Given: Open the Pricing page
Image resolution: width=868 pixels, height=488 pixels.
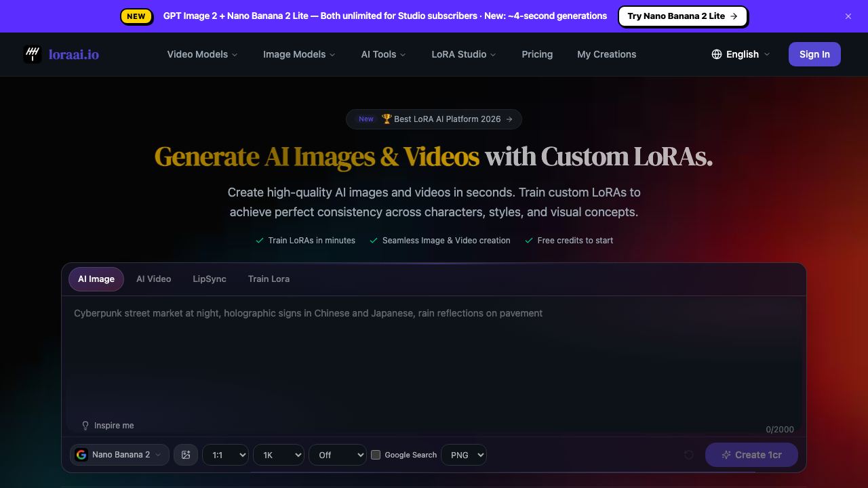Looking at the screenshot, I should 537,54.
